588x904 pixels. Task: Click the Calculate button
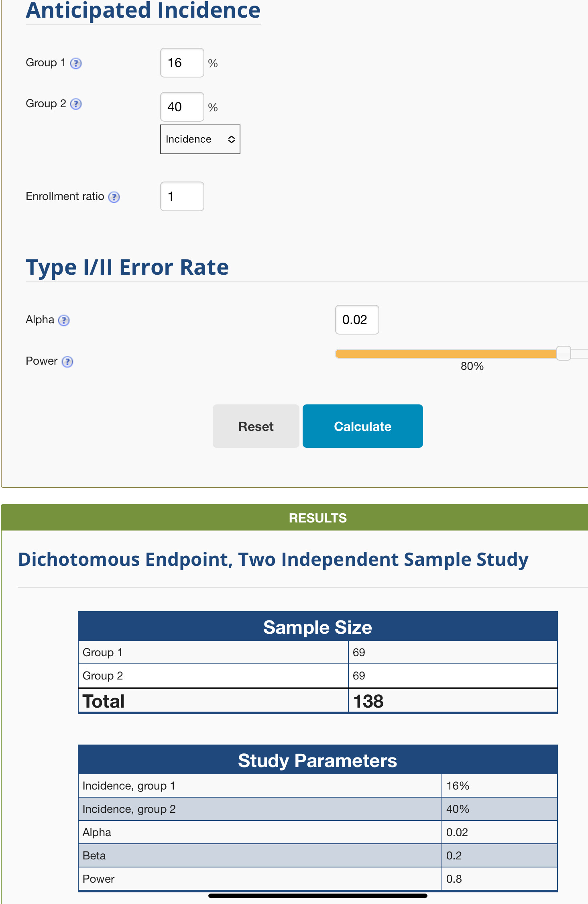363,426
